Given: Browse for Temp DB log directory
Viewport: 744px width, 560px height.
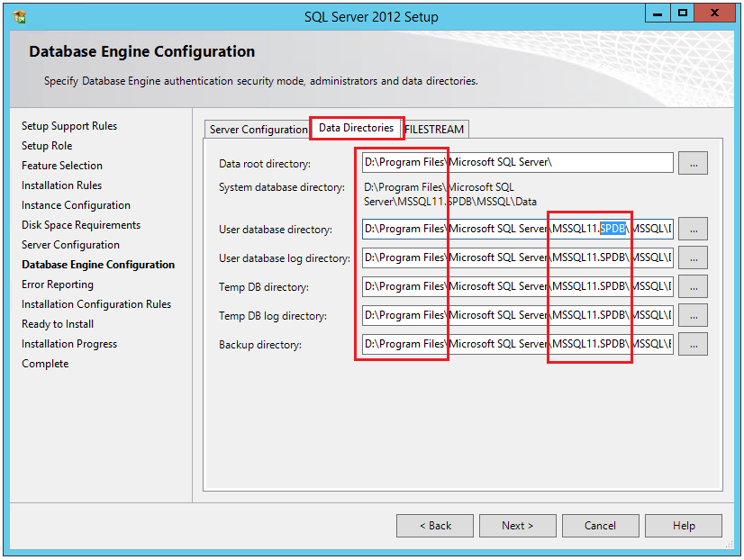Looking at the screenshot, I should pos(693,316).
